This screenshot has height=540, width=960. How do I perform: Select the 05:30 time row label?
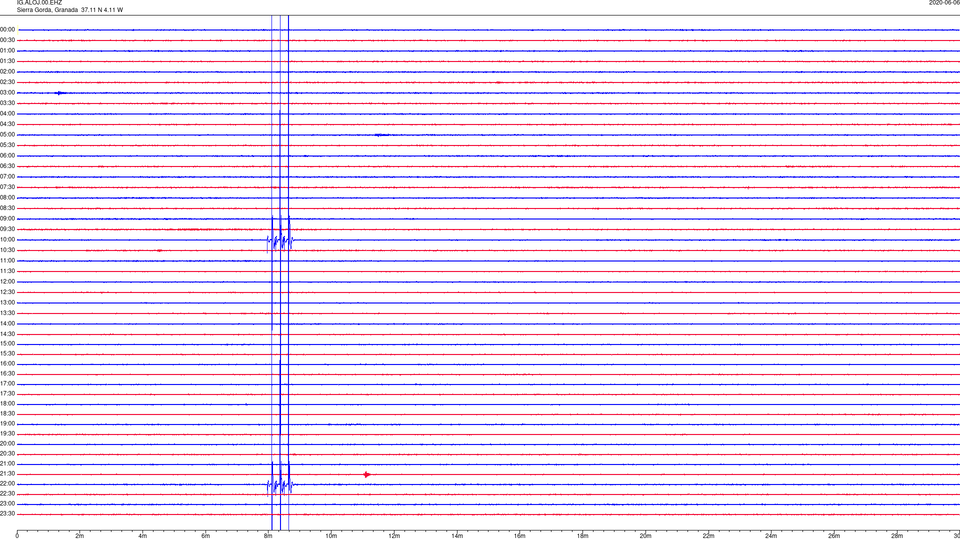tap(7, 145)
